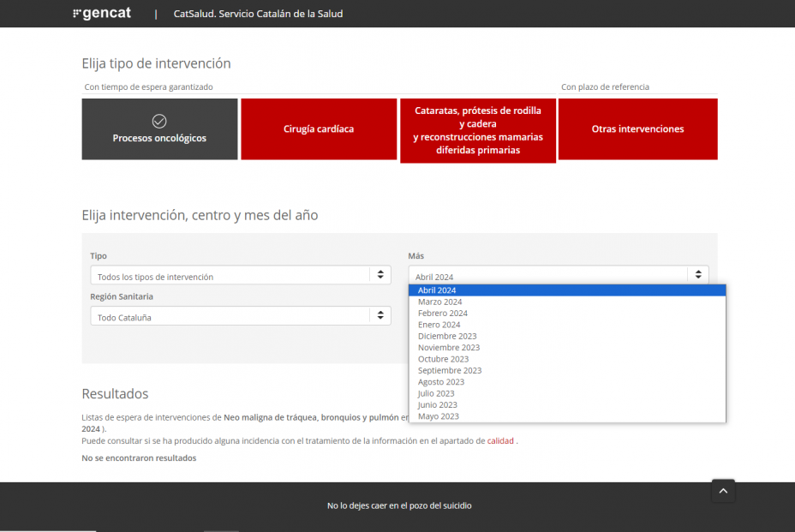Choose Febrero 2024 option
795x532 pixels.
click(x=442, y=314)
